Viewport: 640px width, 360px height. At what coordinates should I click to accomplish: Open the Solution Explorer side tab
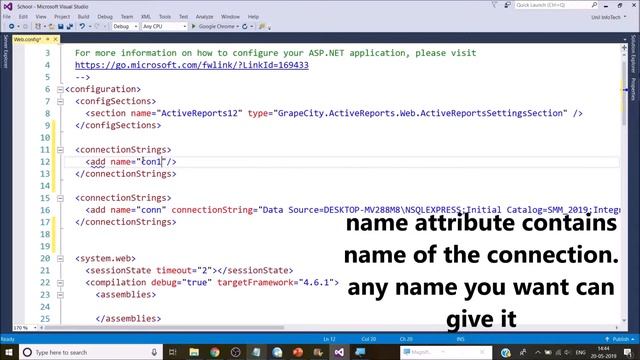coord(633,54)
